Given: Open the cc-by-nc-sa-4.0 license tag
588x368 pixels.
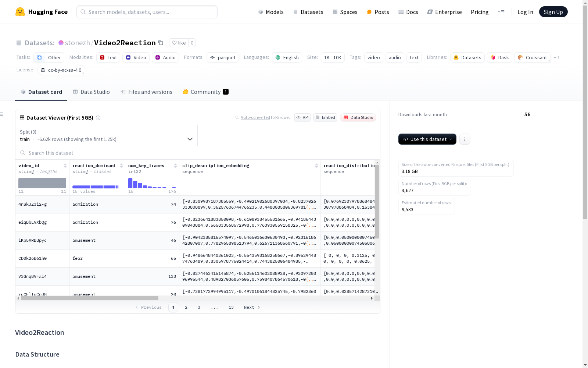Looking at the screenshot, I should click(x=61, y=70).
